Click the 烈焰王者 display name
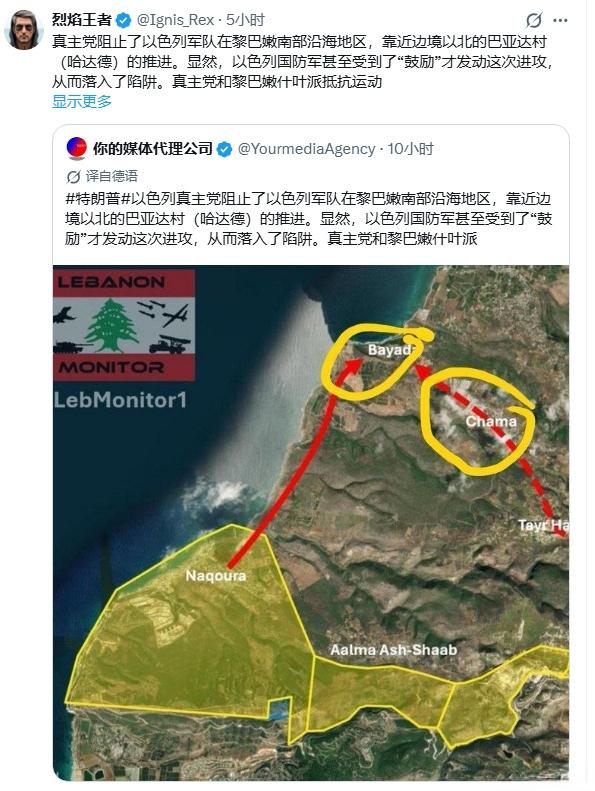This screenshot has width=595, height=791. click(x=82, y=20)
